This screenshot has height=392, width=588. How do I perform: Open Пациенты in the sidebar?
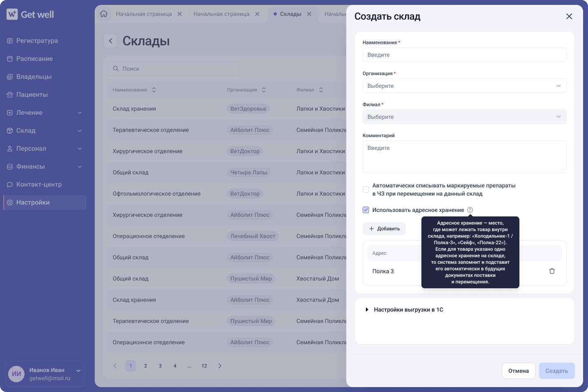click(45, 95)
